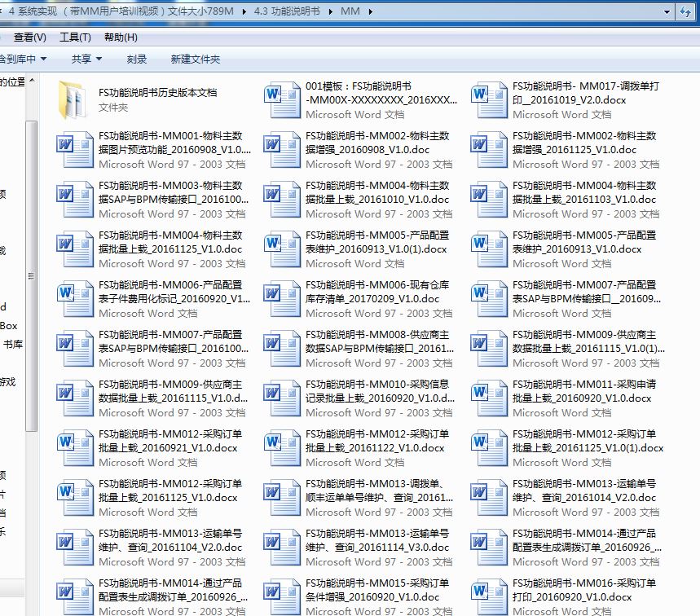
Task: Expand arrow after 4.3 功能说明书 breadcrumb
Action: (330, 11)
